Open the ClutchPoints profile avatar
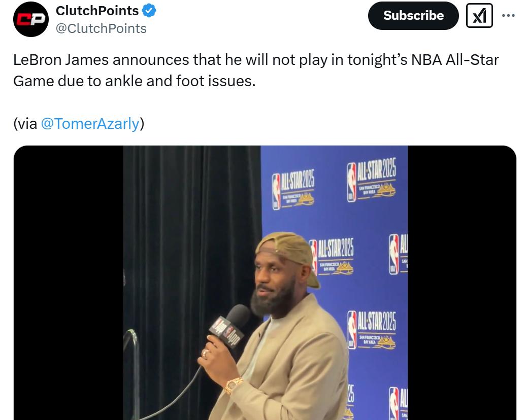The width and height of the screenshot is (526, 420). point(31,19)
